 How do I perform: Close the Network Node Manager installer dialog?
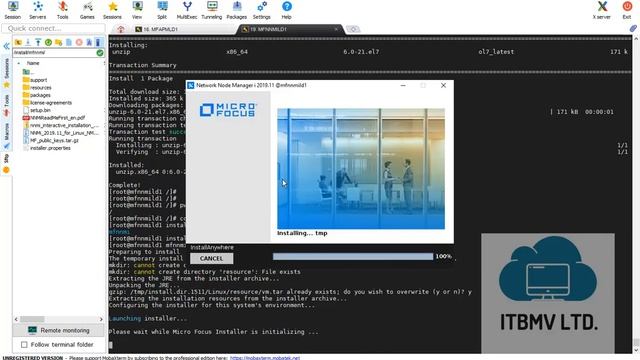443,85
